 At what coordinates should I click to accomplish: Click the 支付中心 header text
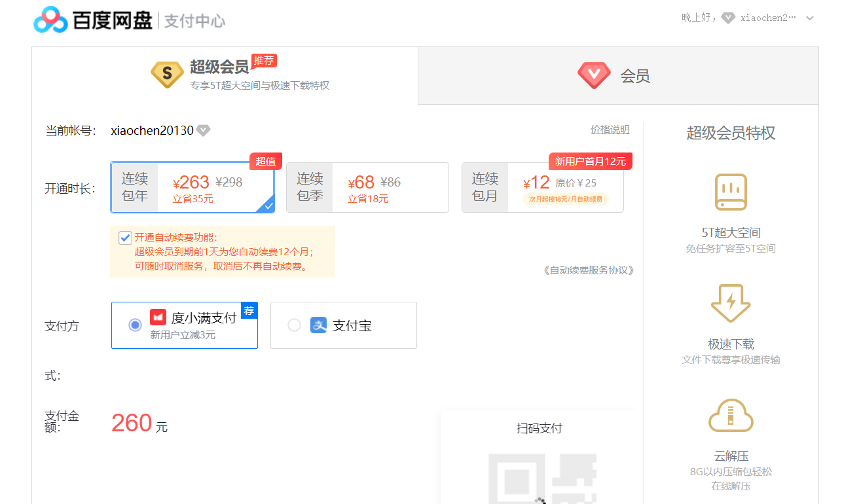point(194,21)
